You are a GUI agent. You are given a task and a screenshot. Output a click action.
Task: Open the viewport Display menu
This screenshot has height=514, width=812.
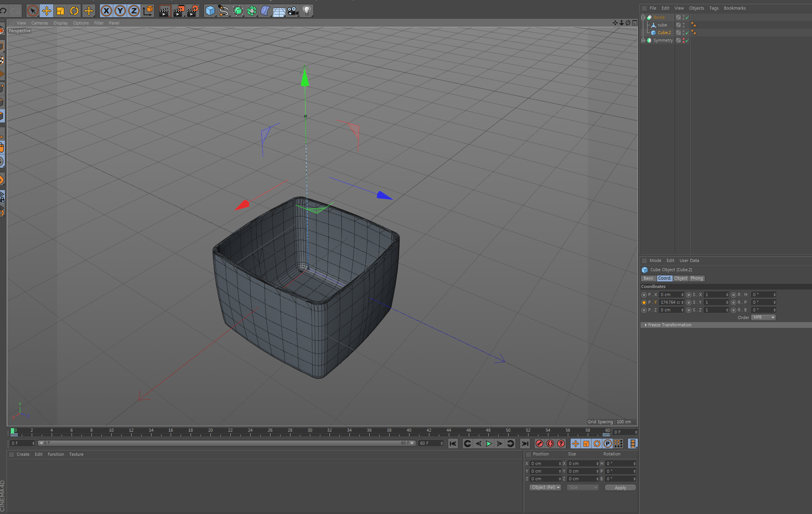(x=60, y=23)
